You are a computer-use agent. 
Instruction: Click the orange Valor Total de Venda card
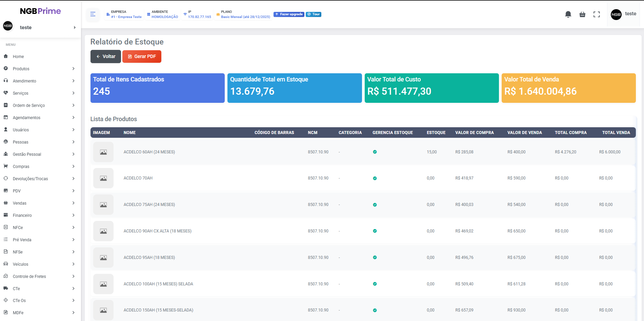(568, 88)
